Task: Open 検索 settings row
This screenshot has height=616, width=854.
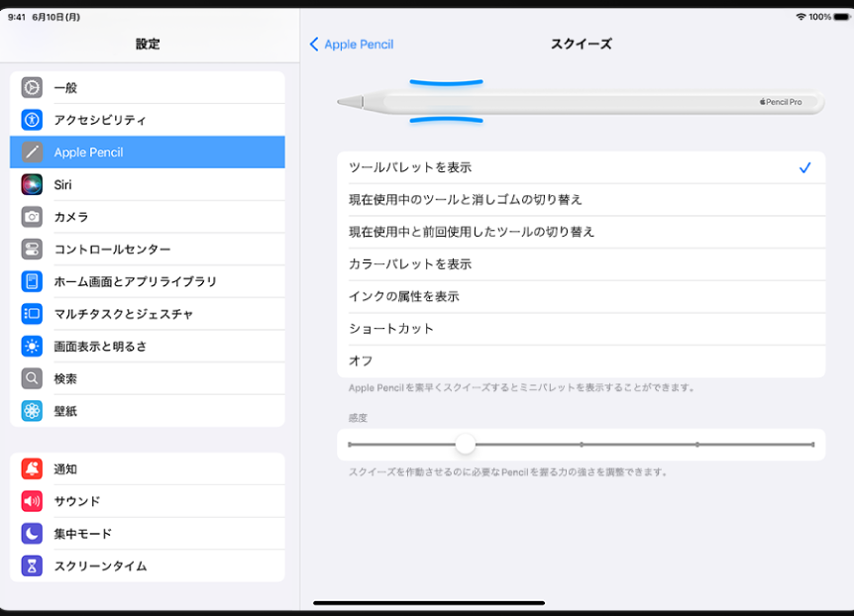Action: (147, 378)
